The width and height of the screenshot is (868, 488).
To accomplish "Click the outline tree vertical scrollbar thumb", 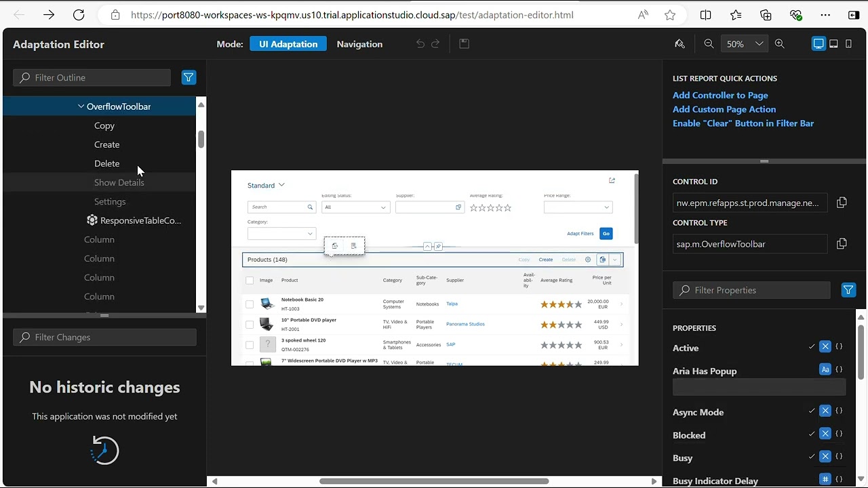I will (201, 138).
